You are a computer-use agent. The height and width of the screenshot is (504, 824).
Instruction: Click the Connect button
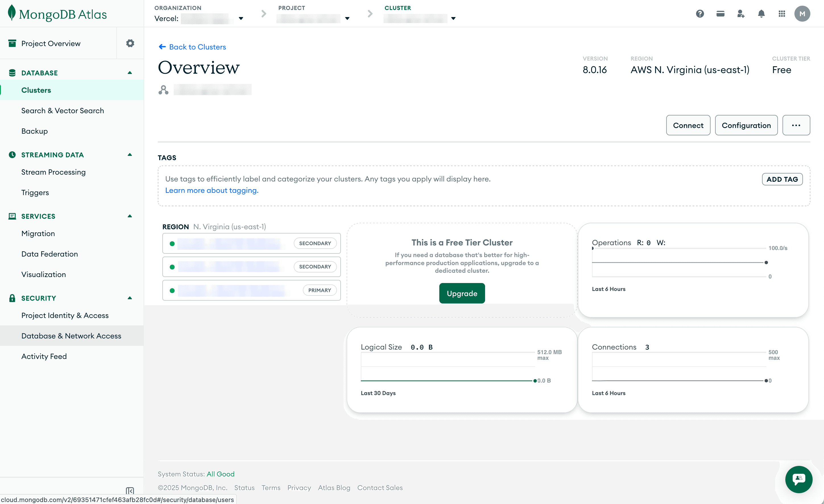click(x=688, y=125)
